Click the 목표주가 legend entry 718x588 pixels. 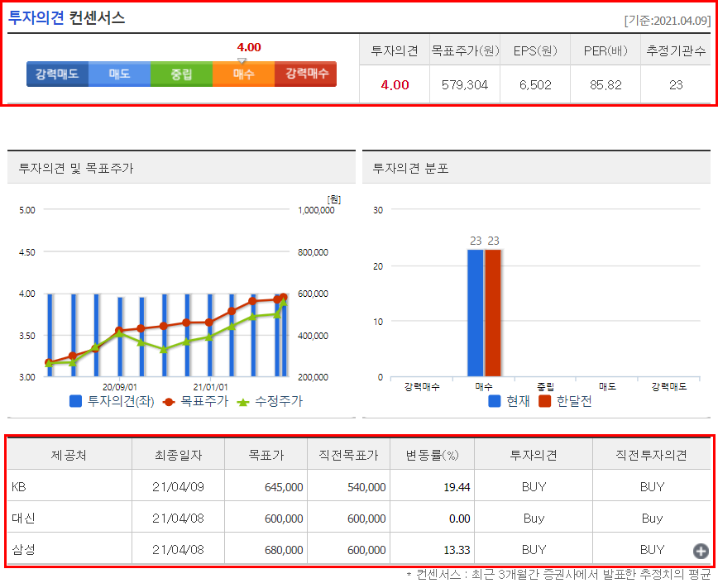point(195,401)
